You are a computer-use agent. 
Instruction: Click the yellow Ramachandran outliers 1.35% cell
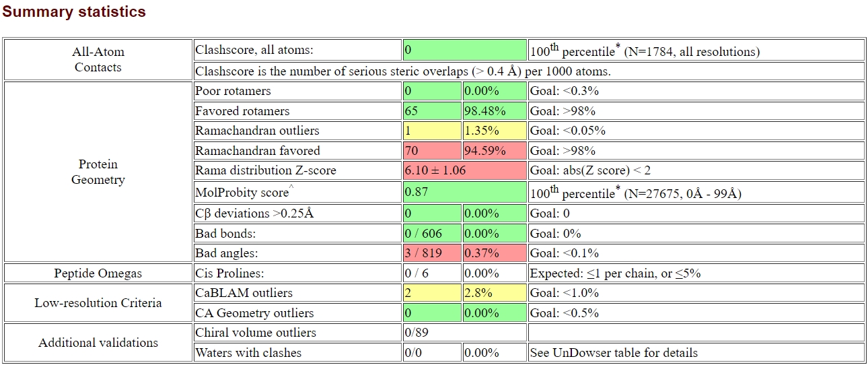coord(494,131)
